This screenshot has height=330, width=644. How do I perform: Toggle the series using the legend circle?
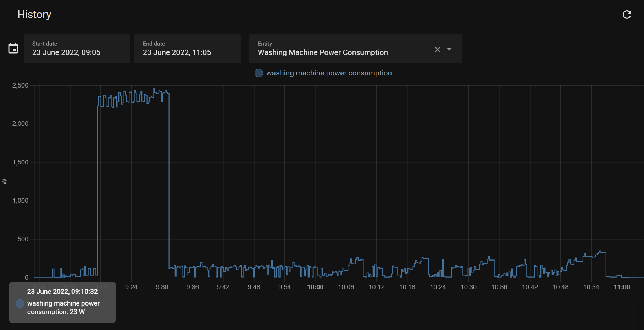coord(259,73)
